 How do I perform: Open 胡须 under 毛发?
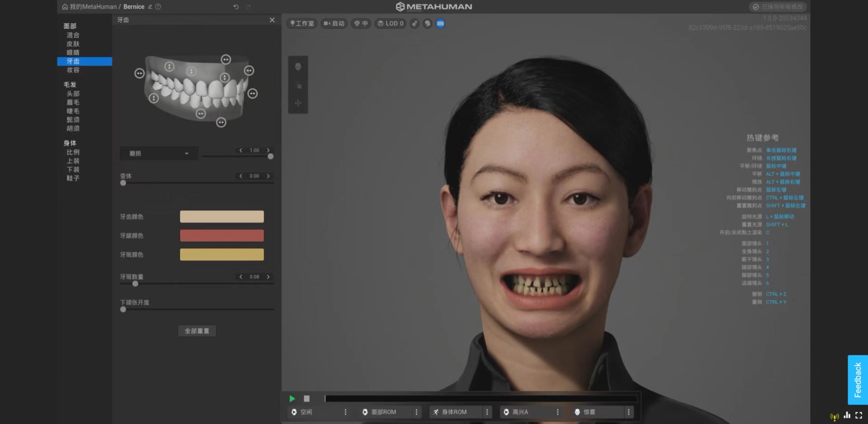tap(73, 128)
